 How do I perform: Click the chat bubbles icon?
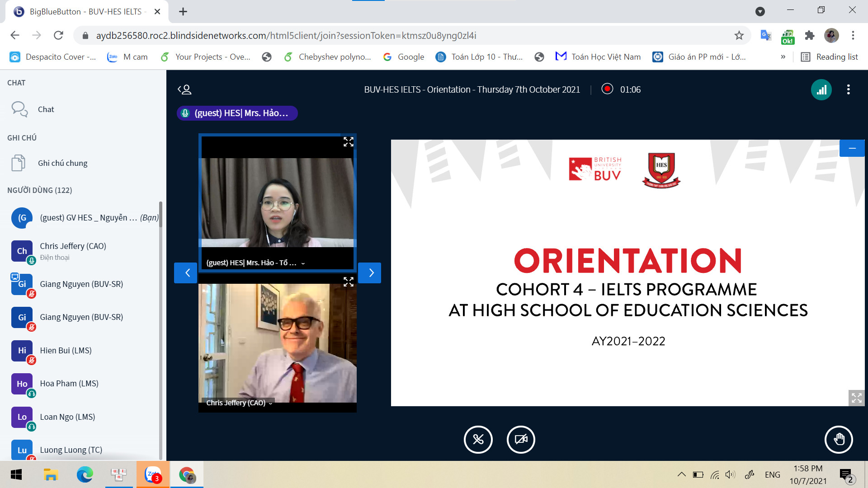[x=19, y=109]
